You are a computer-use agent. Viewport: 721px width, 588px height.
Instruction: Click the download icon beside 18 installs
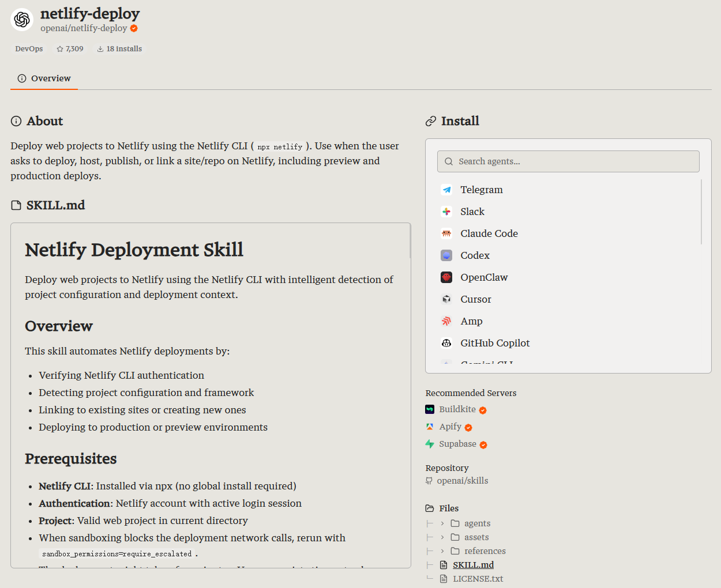100,49
